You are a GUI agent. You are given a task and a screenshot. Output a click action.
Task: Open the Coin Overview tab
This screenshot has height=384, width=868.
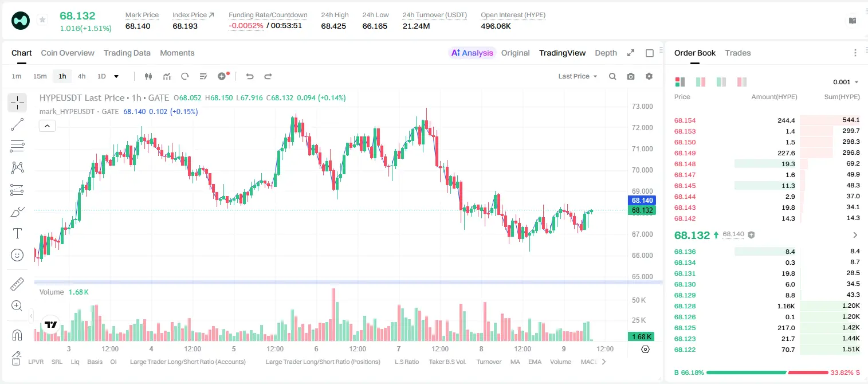pos(68,53)
